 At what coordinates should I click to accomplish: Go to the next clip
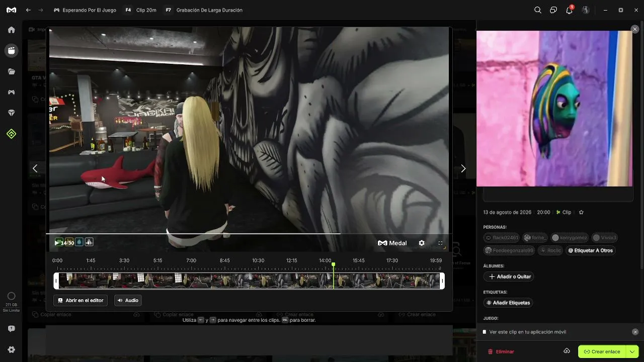463,168
